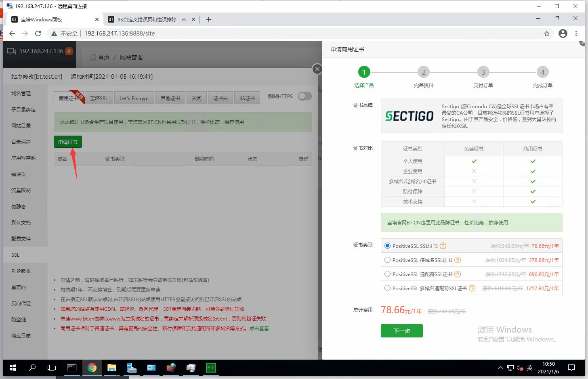Switch to the IIS证书 tab
588x379 pixels.
pyautogui.click(x=247, y=98)
